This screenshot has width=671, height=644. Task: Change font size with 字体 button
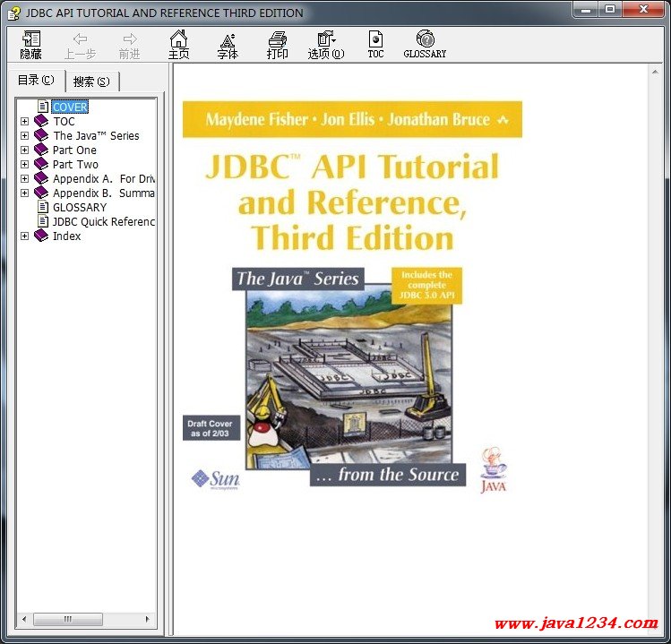(228, 46)
